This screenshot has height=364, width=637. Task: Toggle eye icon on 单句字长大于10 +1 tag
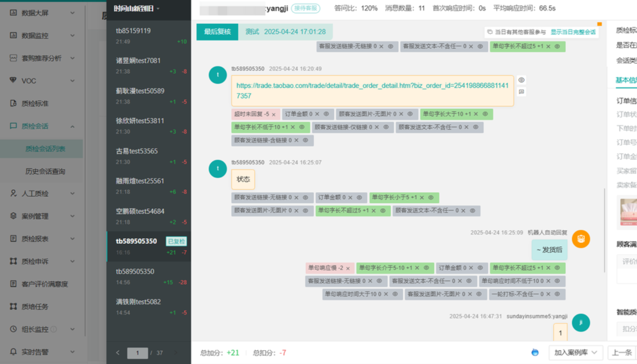(485, 114)
